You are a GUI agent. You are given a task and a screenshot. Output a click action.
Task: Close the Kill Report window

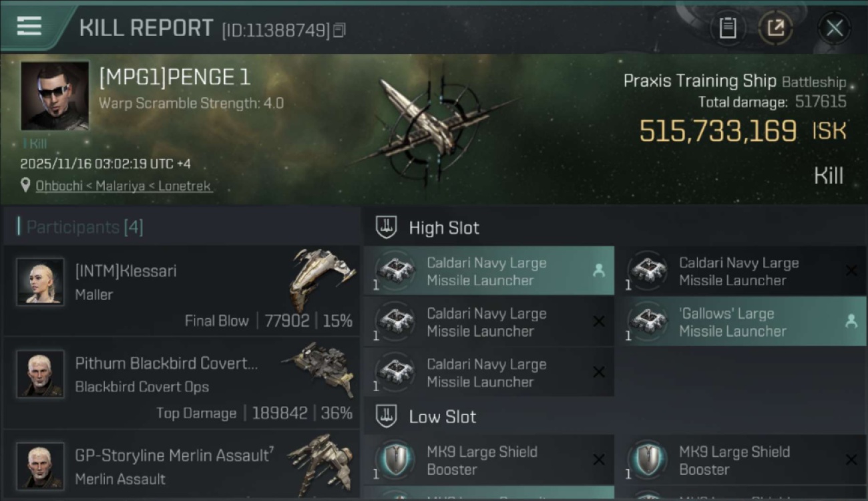[834, 28]
